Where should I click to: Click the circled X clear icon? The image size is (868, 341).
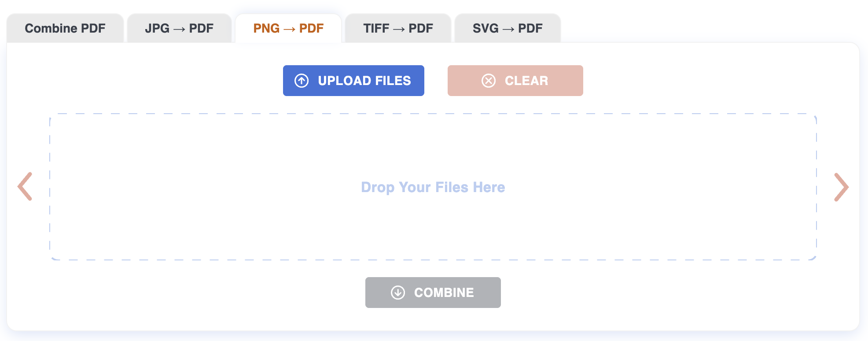point(489,81)
